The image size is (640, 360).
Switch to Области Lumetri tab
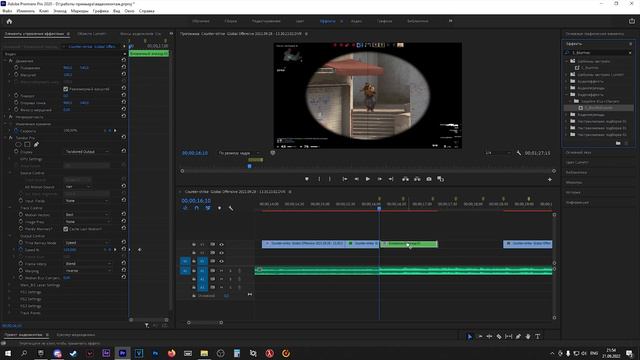(x=91, y=34)
